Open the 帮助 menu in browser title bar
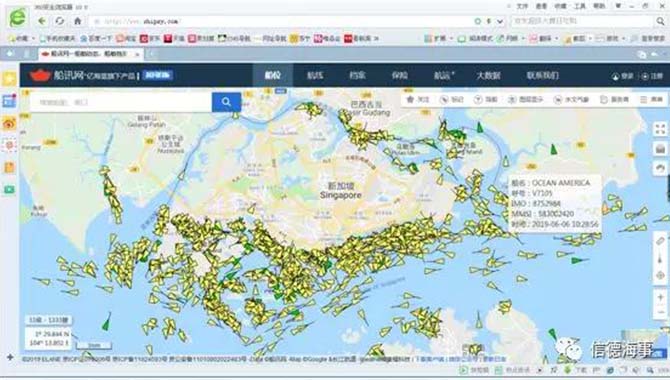This screenshot has width=670, height=380. click(599, 6)
